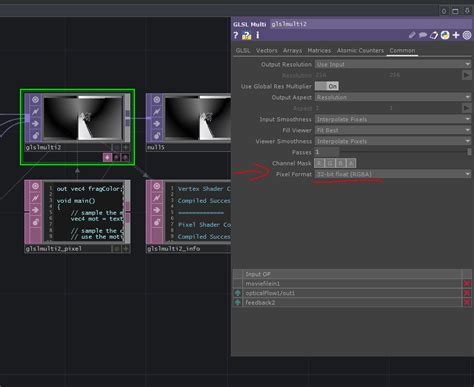Expand Aspect row arrow button
This screenshot has width=474, height=387.
point(466,108)
